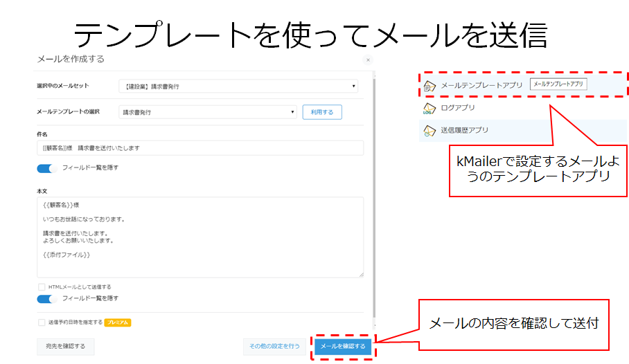Click the log app icon
629x364 pixels.
[429, 108]
